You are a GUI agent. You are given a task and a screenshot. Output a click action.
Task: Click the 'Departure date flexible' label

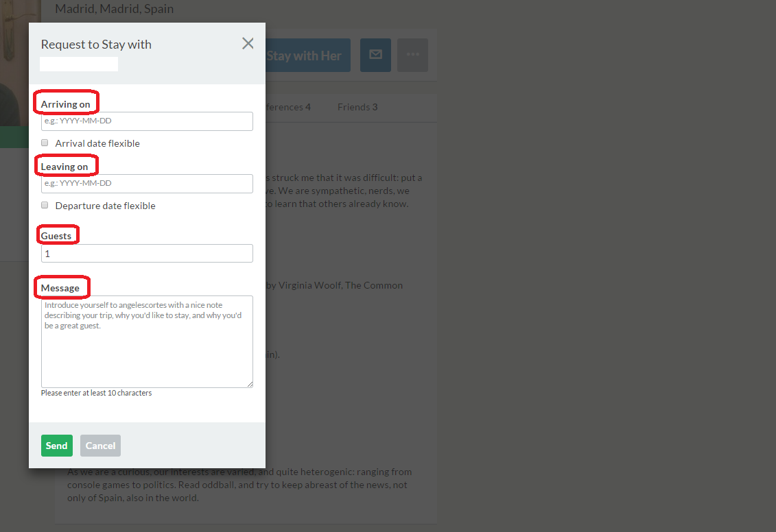[106, 206]
